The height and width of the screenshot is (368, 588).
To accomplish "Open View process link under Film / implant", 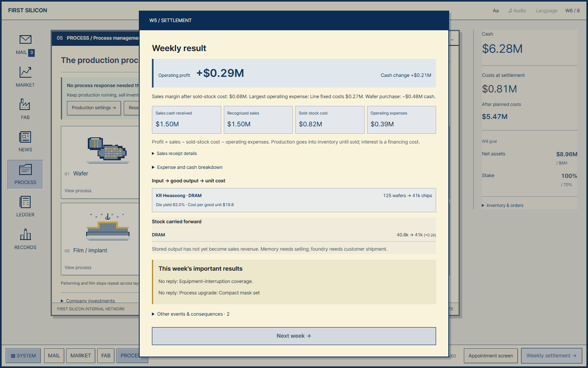I will pos(78,267).
